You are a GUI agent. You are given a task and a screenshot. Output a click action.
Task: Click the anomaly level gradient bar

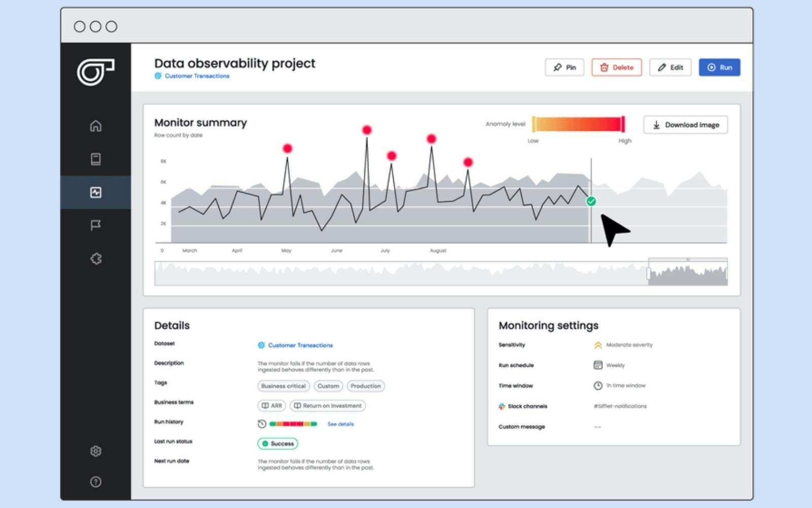(578, 124)
